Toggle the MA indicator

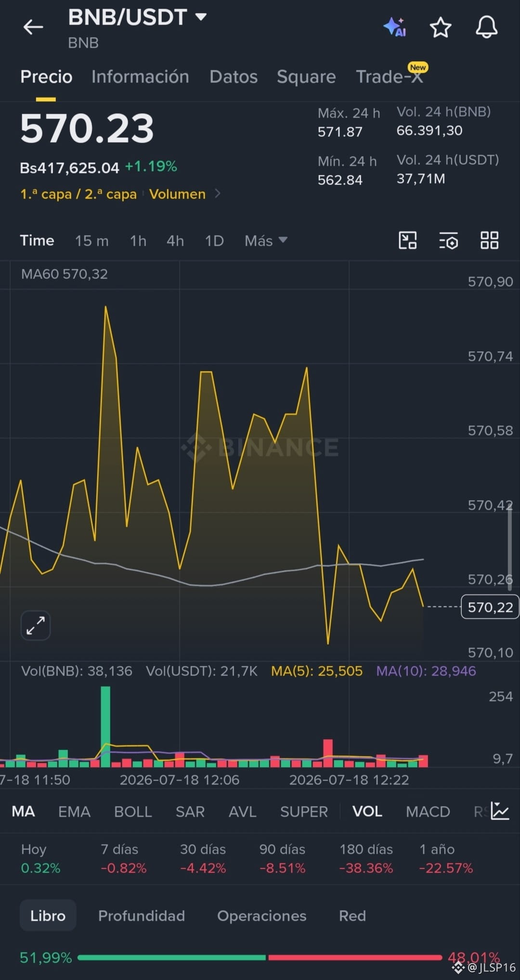(23, 812)
